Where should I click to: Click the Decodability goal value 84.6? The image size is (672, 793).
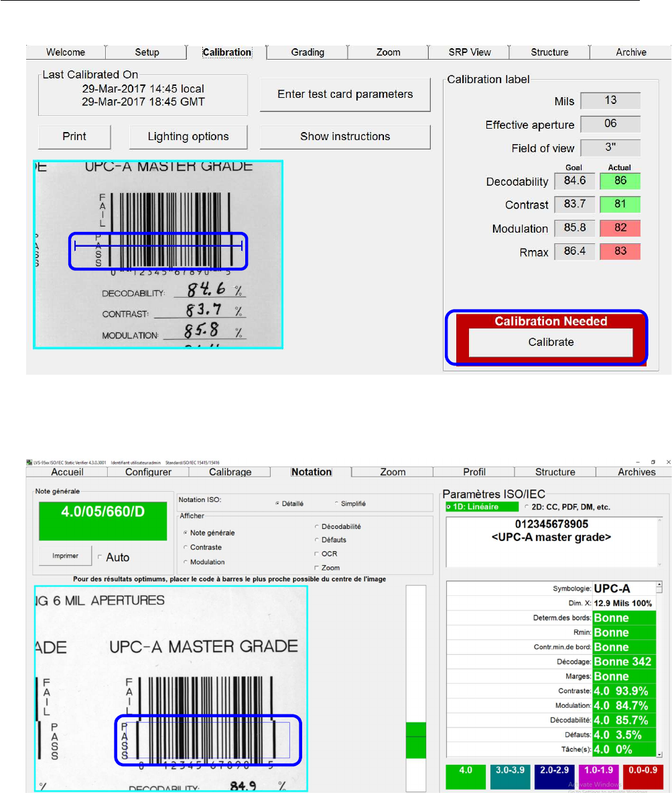[x=574, y=180]
